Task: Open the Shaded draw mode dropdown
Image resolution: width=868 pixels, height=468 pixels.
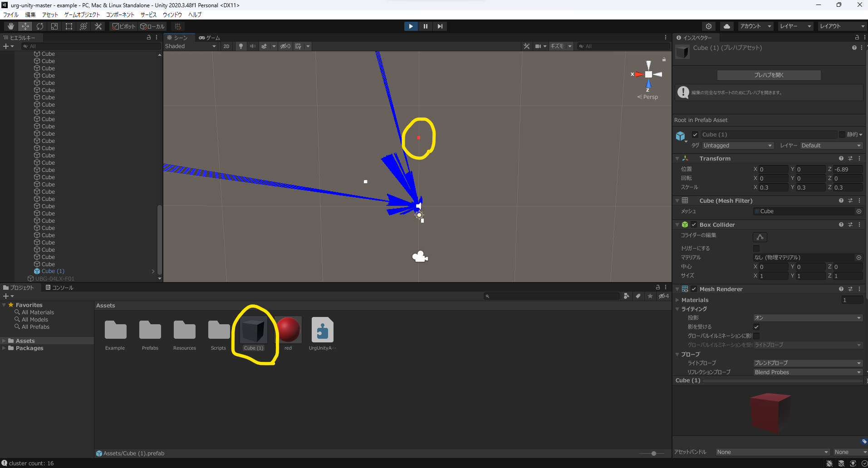Action: pyautogui.click(x=191, y=46)
